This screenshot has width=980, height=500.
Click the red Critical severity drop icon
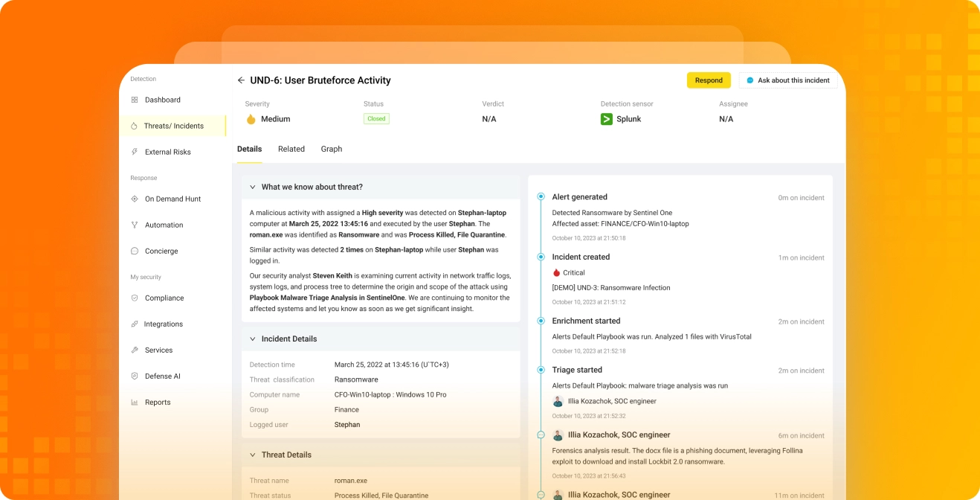[556, 272]
